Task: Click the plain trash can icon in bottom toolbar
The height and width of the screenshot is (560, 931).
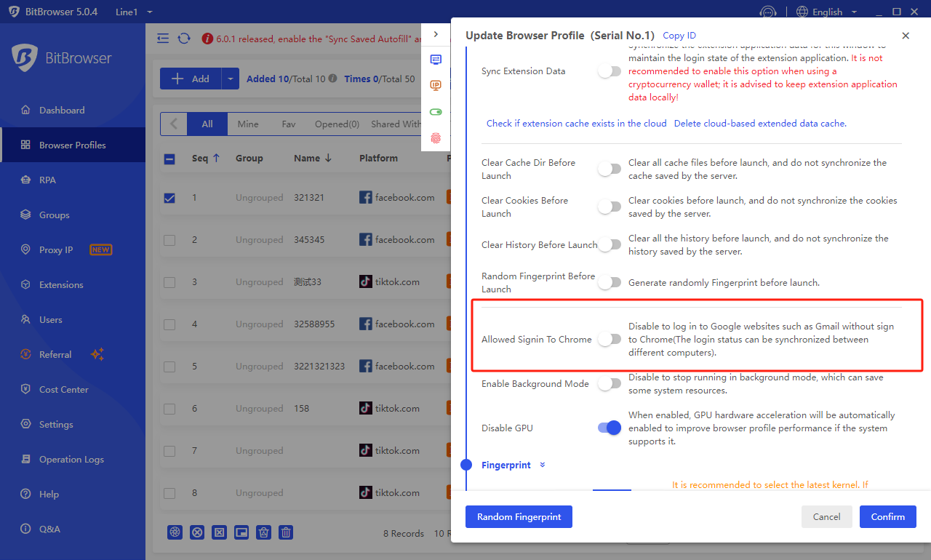Action: point(287,532)
